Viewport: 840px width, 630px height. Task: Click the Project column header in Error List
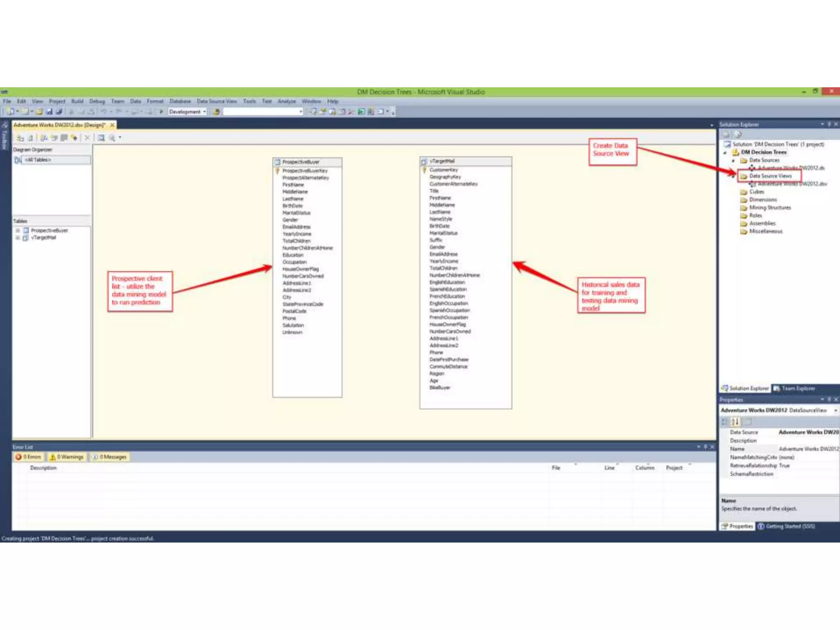(x=674, y=468)
